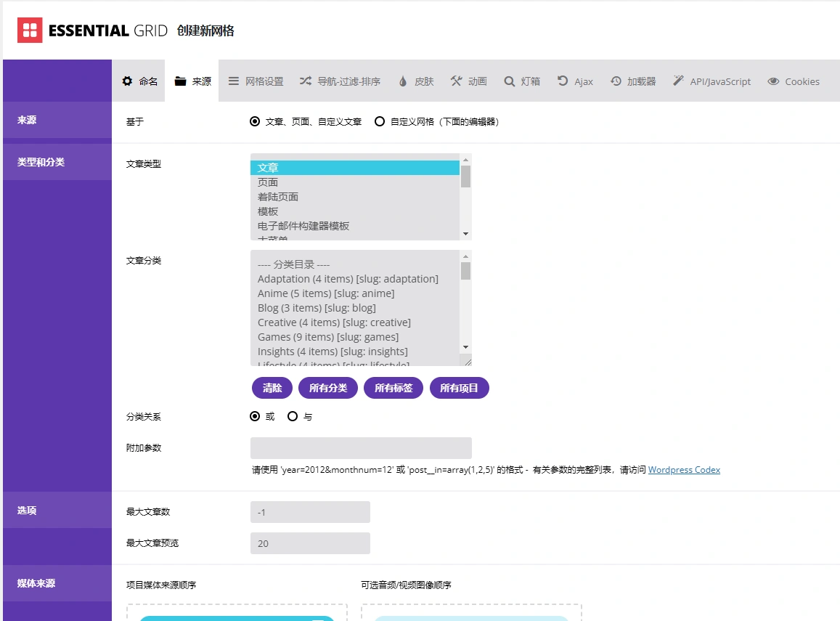Click the magnifier icon on 灯箱 tab
This screenshot has height=621, width=840.
point(510,81)
